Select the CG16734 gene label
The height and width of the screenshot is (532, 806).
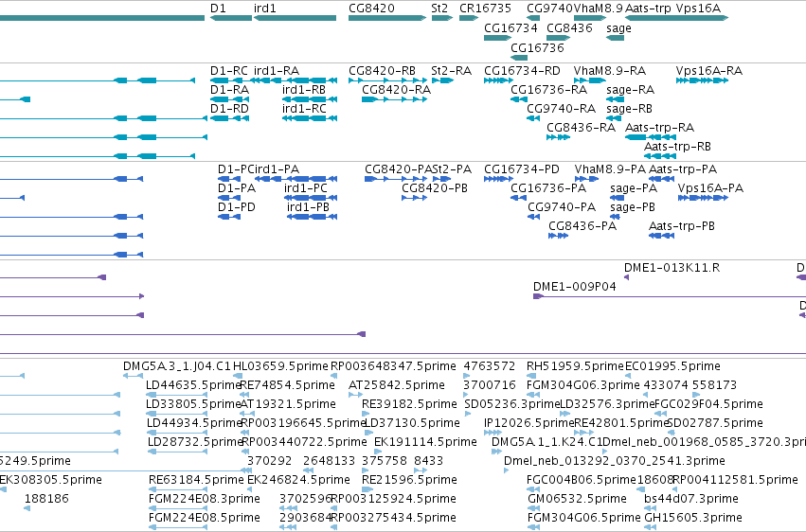pos(510,27)
